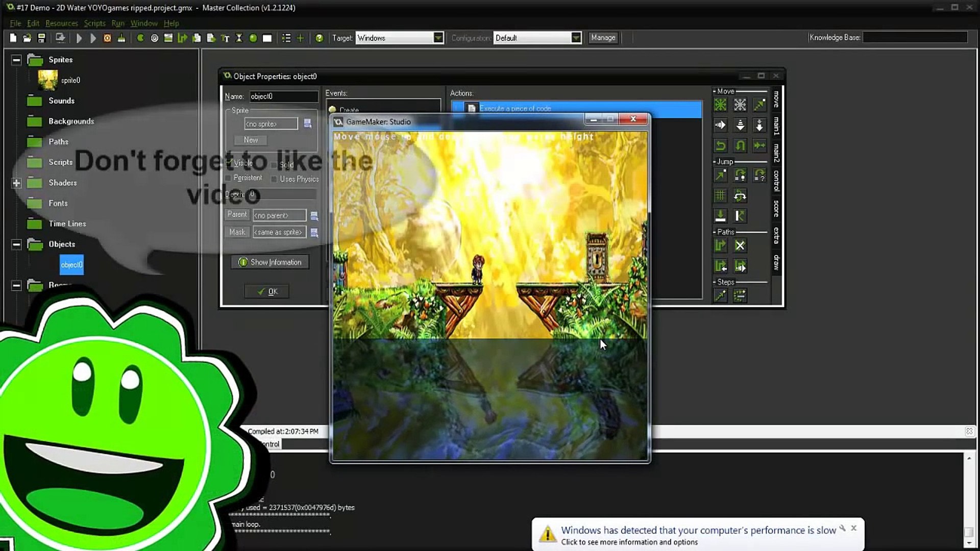The width and height of the screenshot is (980, 551).
Task: Click the Clean build broom icon
Action: tap(121, 38)
